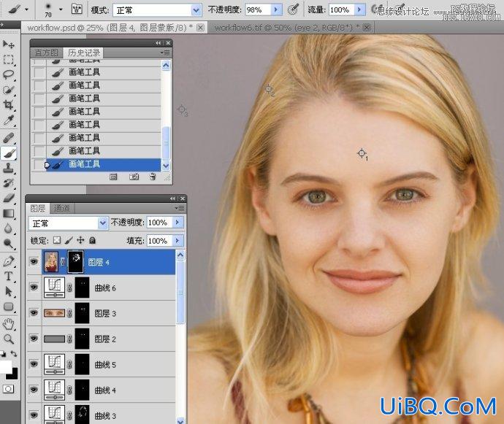Open layer opacity 100% arrow
The width and height of the screenshot is (504, 424).
point(177,223)
